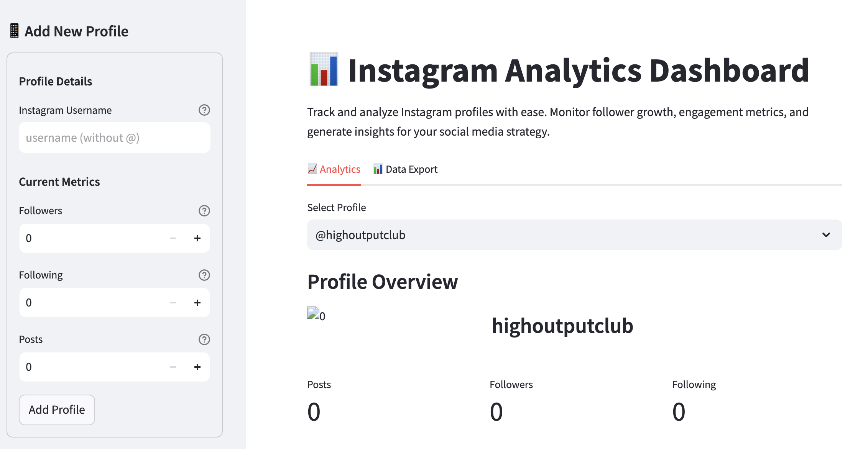
Task: Click help icon next to Following
Action: (x=204, y=275)
